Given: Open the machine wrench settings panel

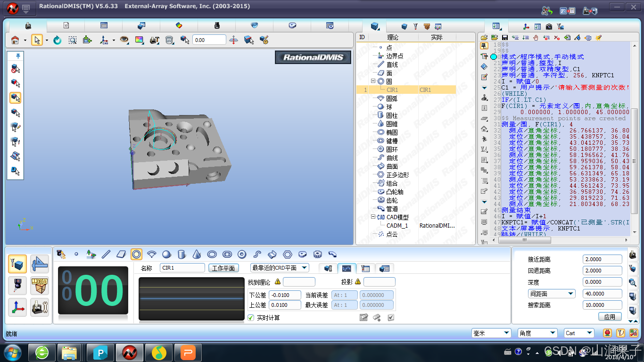Looking at the screenshot, I should 40,307.
